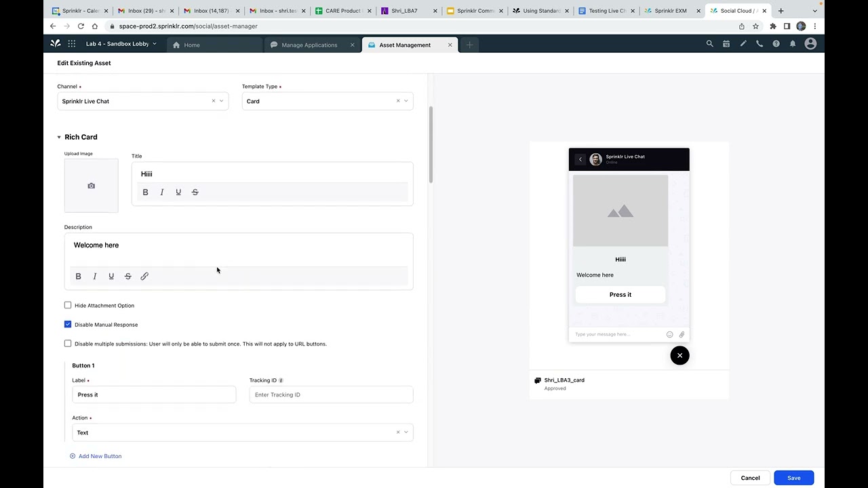Viewport: 868px width, 488px height.
Task: Click back arrow in chat preview
Action: pyautogui.click(x=580, y=160)
